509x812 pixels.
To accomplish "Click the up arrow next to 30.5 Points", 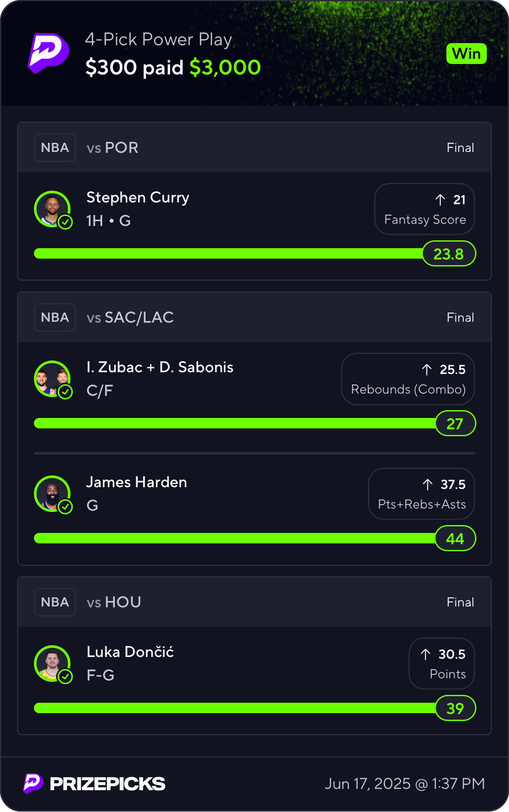I will tap(425, 654).
